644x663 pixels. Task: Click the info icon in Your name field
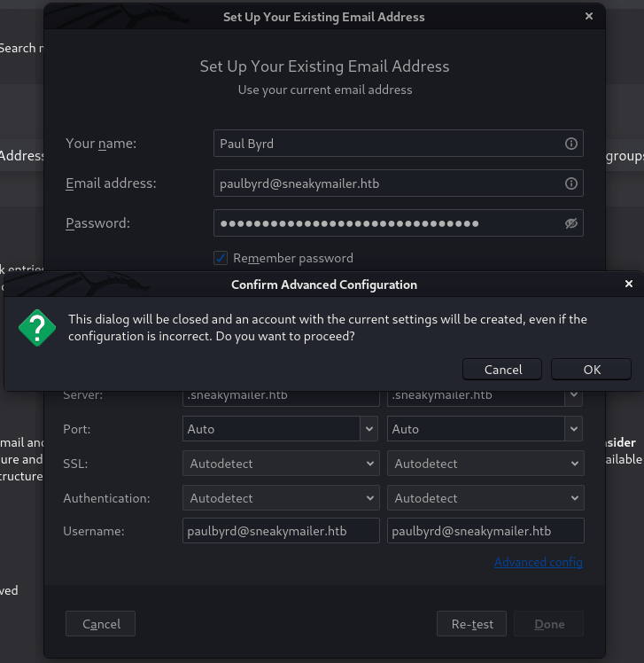[571, 144]
